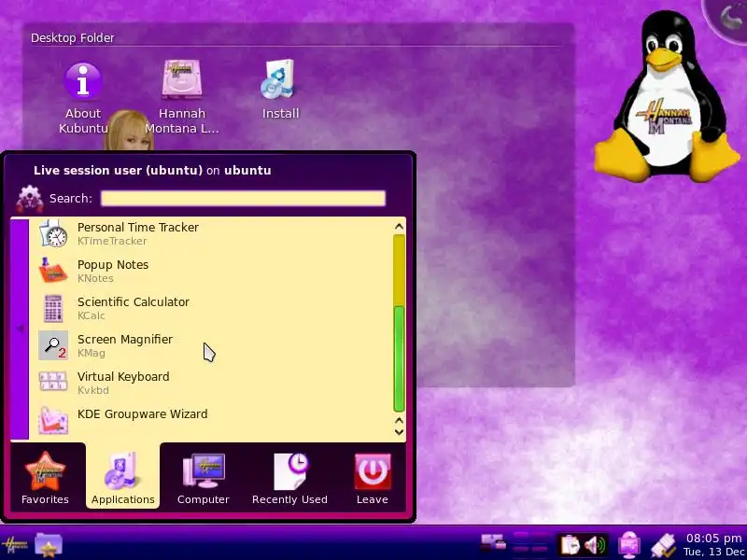Click the Personal Time Tracker clock icon

tap(53, 233)
